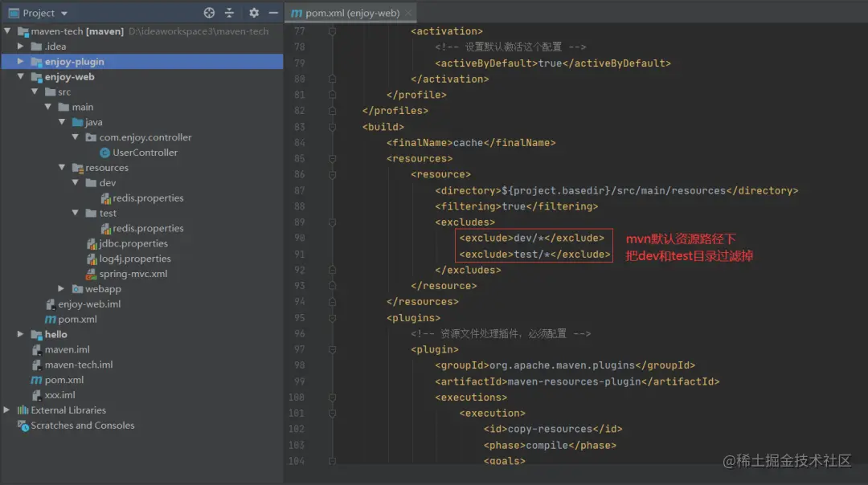Select maven.iml file icon
Screen dimensions: 868x485
point(36,349)
